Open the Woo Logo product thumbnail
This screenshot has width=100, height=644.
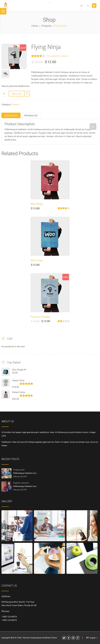[50, 236]
